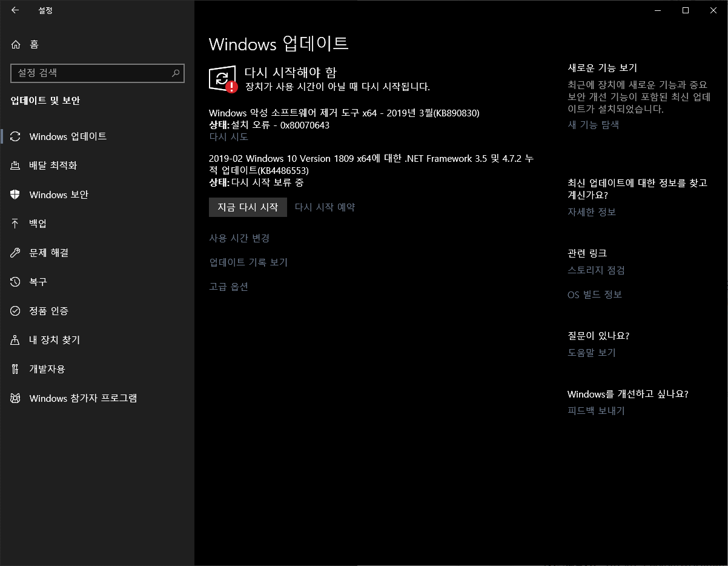Click the Windows Update sync arrows sidebar icon

pos(16,136)
